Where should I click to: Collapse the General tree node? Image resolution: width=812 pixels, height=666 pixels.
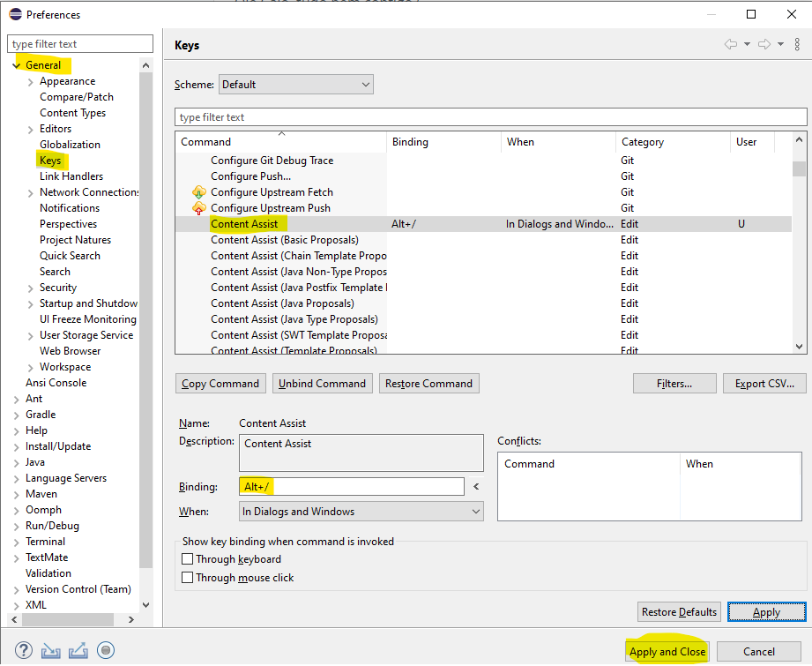[17, 65]
